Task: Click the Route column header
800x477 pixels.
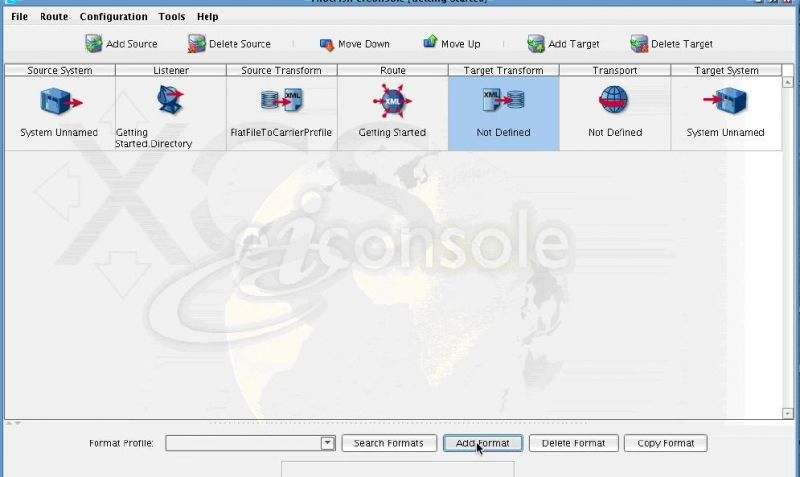Action: (x=393, y=70)
